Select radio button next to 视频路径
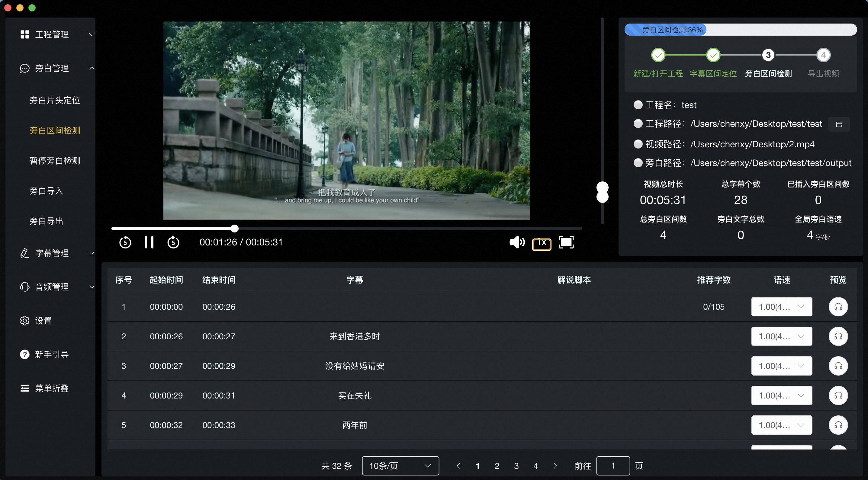 638,144
